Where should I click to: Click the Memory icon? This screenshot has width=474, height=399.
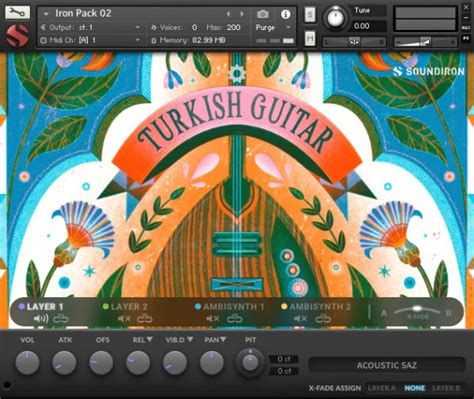[x=154, y=41]
